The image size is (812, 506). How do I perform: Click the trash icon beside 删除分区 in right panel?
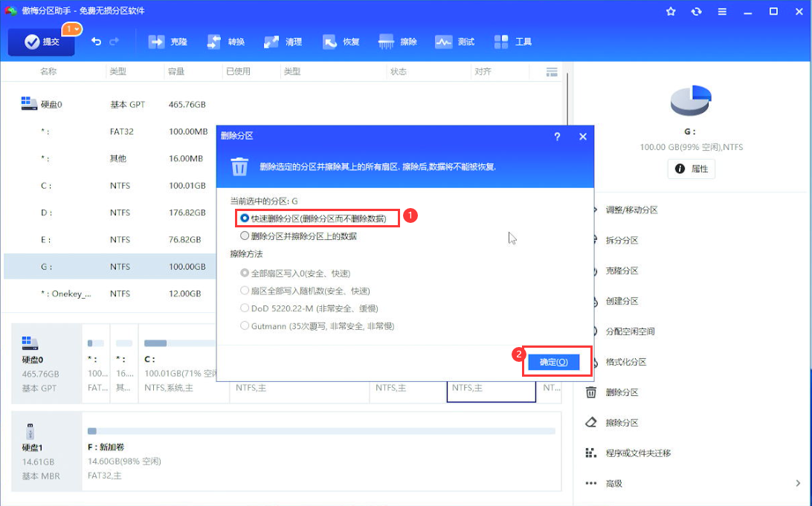pos(591,392)
